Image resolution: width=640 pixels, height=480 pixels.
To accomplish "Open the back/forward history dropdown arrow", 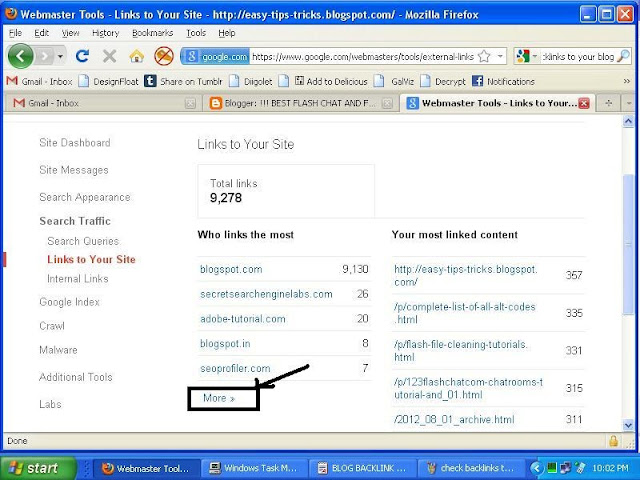I will click(x=60, y=56).
